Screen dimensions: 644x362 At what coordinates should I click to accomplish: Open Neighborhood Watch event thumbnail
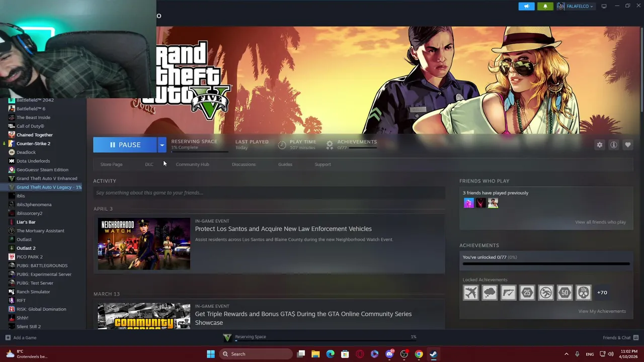pyautogui.click(x=144, y=244)
